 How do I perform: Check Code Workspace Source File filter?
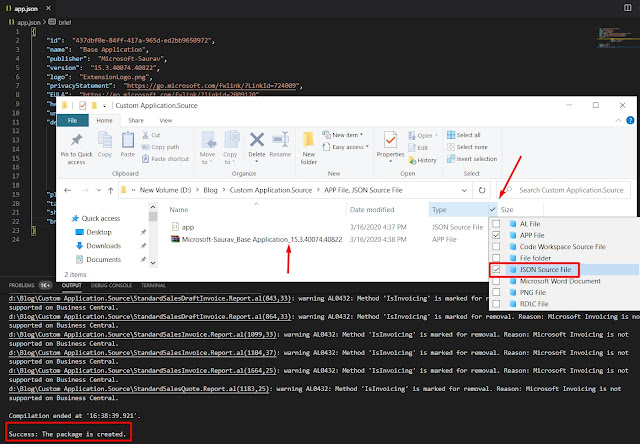tap(496, 246)
